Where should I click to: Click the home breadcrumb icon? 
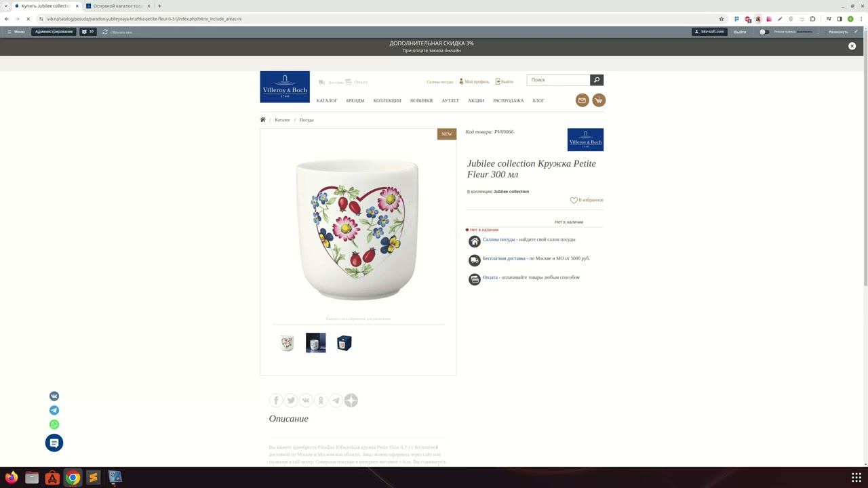click(x=262, y=120)
